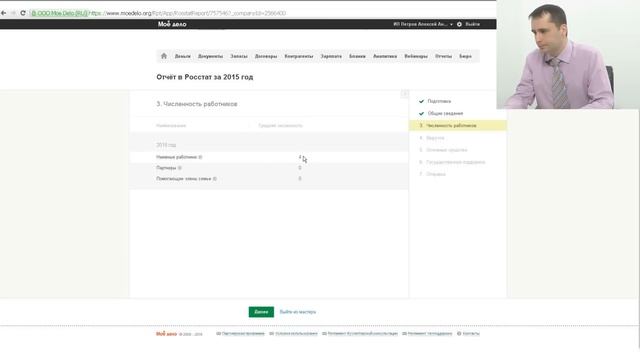This screenshot has width=640, height=360.
Task: Go to the Общие сведения wizard step
Action: [x=445, y=113]
